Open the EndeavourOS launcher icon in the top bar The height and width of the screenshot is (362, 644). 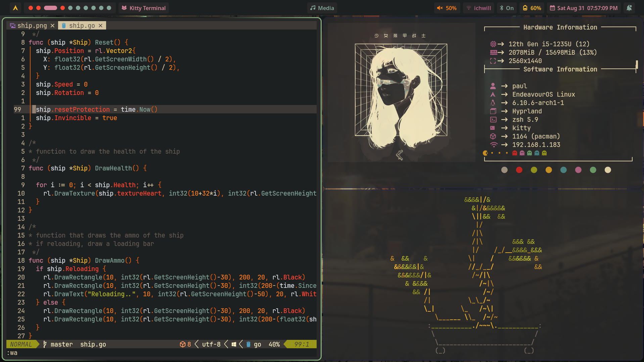[15, 8]
